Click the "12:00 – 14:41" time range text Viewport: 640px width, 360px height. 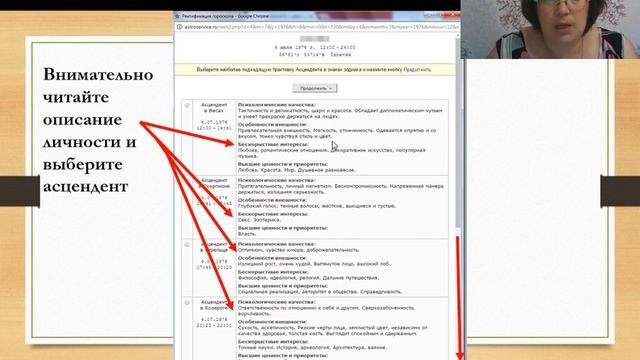coord(214,128)
